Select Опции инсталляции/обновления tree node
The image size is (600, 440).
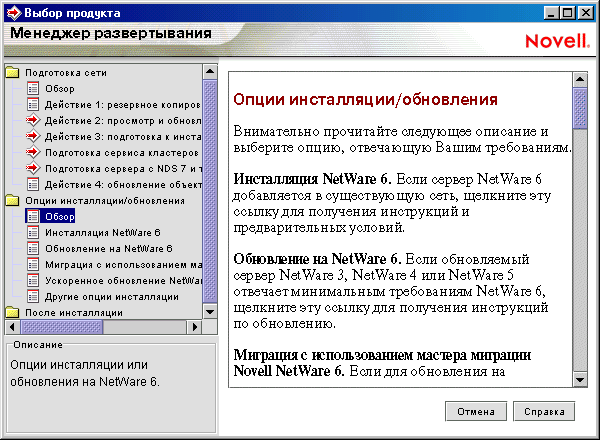tap(105, 201)
